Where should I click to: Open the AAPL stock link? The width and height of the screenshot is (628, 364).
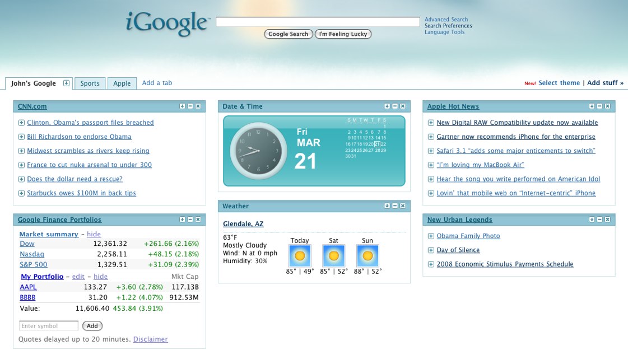[28, 287]
